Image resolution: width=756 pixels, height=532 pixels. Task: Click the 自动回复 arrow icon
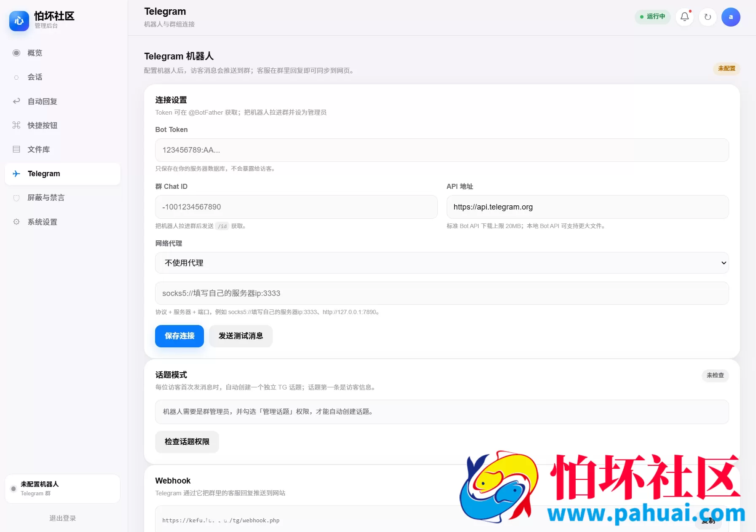(16, 101)
